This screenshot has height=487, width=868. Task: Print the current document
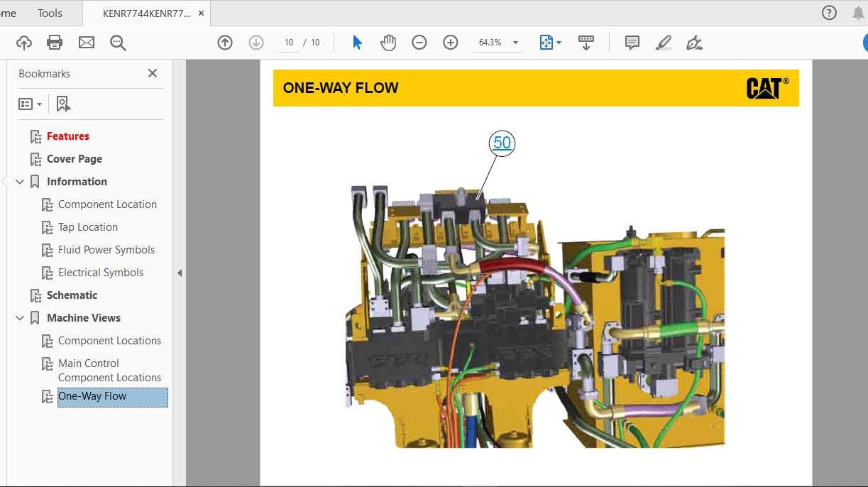click(55, 42)
